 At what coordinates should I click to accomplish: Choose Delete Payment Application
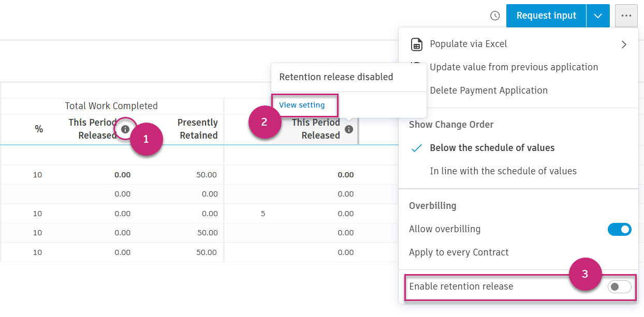tap(488, 90)
